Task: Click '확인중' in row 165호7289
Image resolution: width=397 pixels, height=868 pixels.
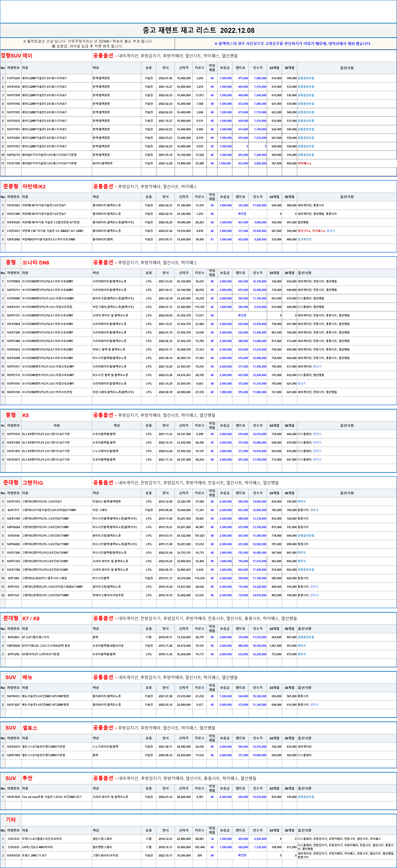Action: point(242,214)
